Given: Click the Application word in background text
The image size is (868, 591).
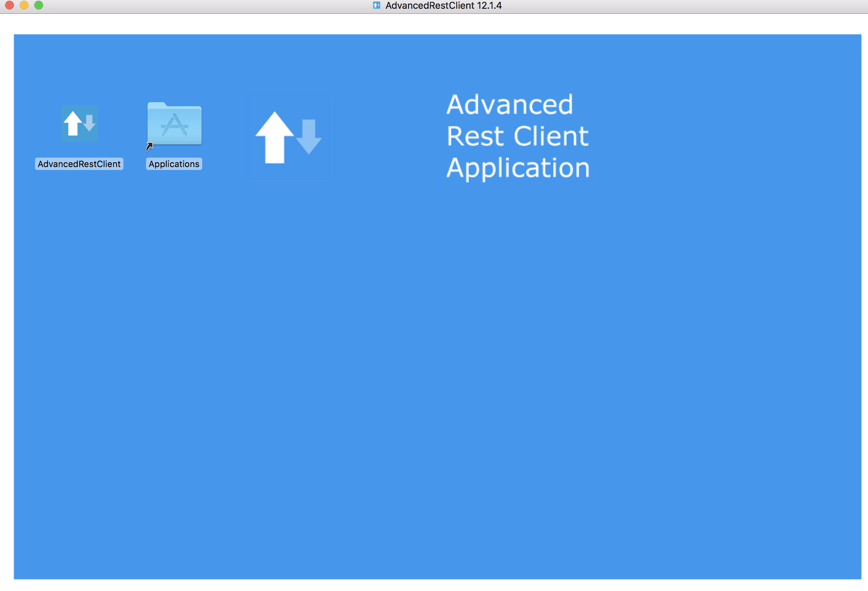Looking at the screenshot, I should point(518,168).
